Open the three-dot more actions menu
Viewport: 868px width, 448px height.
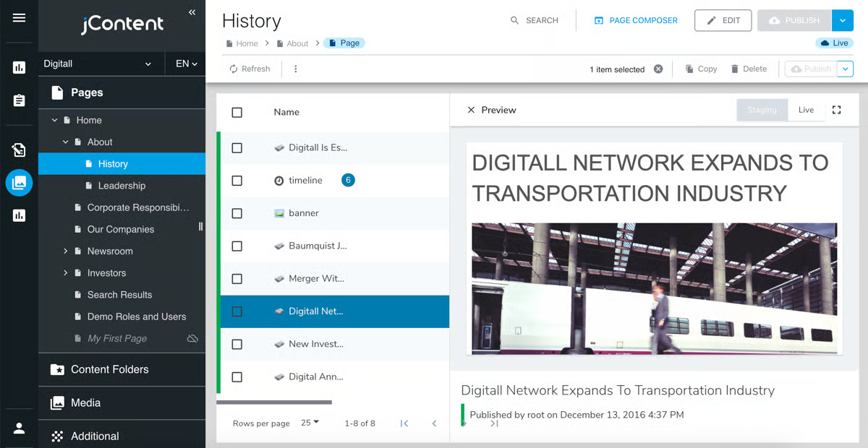[x=295, y=69]
